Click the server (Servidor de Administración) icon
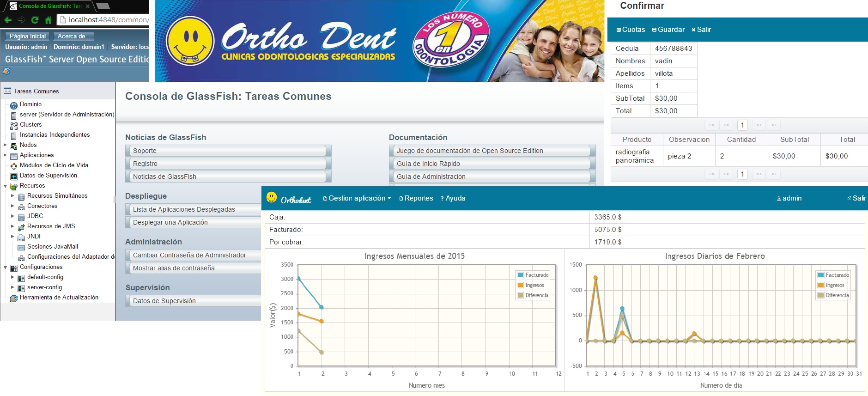 tap(14, 116)
